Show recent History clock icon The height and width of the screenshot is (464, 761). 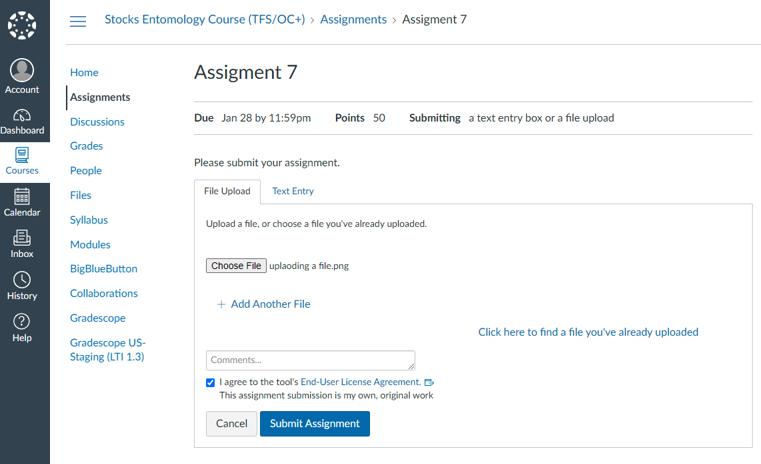tap(22, 280)
